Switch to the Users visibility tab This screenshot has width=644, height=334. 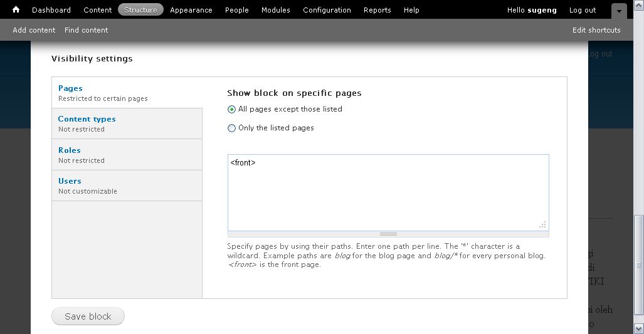(70, 181)
